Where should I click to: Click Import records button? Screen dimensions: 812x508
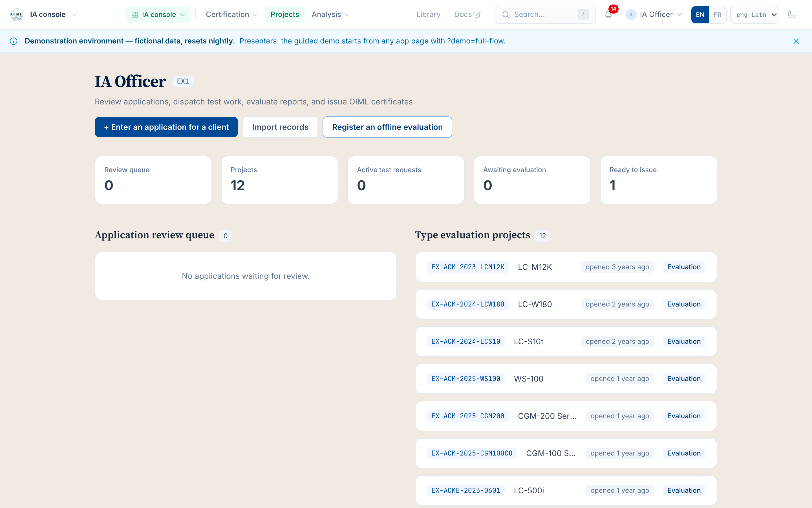pos(280,127)
